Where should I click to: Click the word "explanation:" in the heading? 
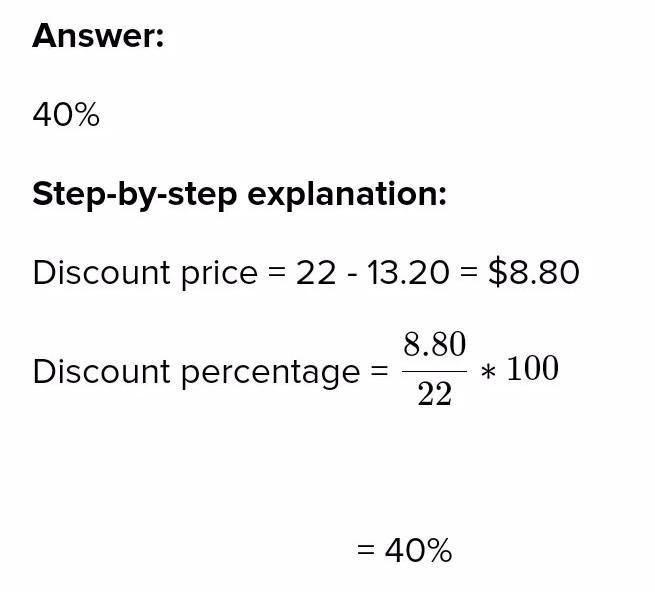346,193
